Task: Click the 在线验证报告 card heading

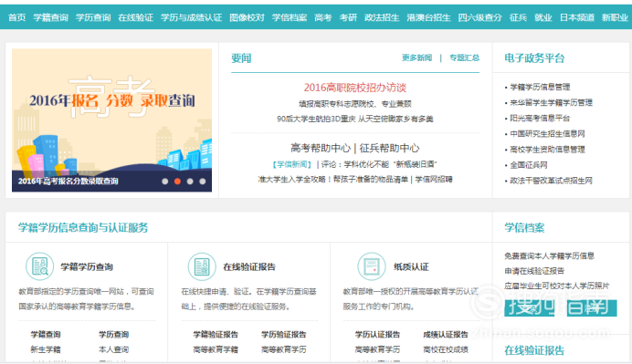Action: tap(249, 267)
